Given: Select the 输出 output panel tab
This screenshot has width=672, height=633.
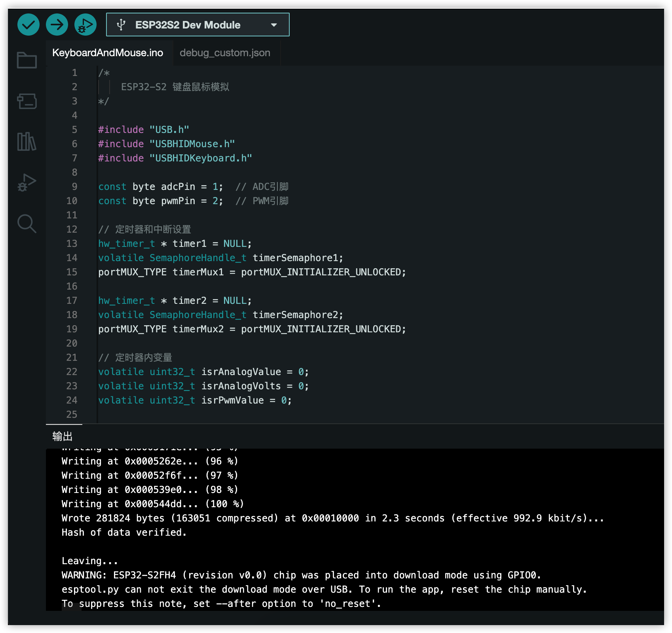Looking at the screenshot, I should tap(63, 436).
